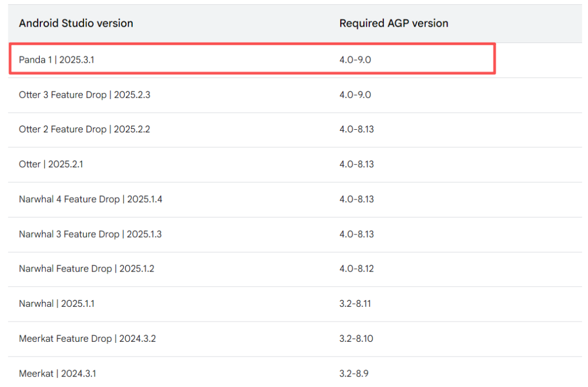The width and height of the screenshot is (588, 387).
Task: Click the AGP version in the Panda 1 row
Action: [x=355, y=59]
